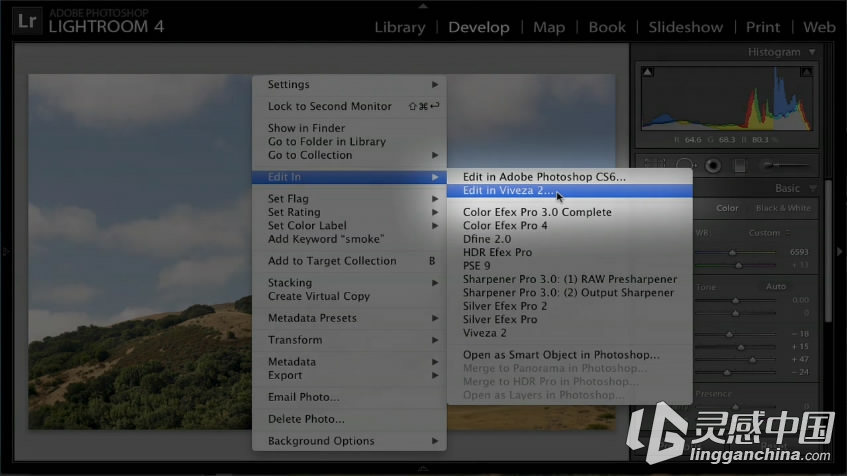The height and width of the screenshot is (476, 847).
Task: Collapse the Basic panel triangle
Action: coord(812,188)
